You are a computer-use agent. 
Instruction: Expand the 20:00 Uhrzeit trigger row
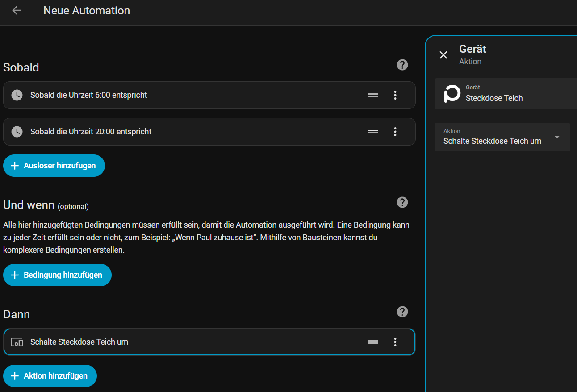(179, 132)
